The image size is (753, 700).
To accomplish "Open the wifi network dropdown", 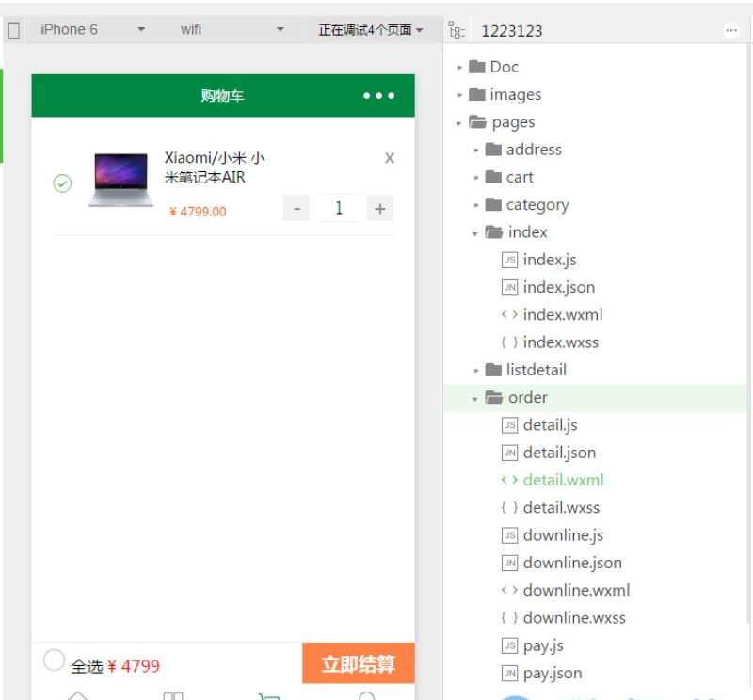I will point(232,30).
